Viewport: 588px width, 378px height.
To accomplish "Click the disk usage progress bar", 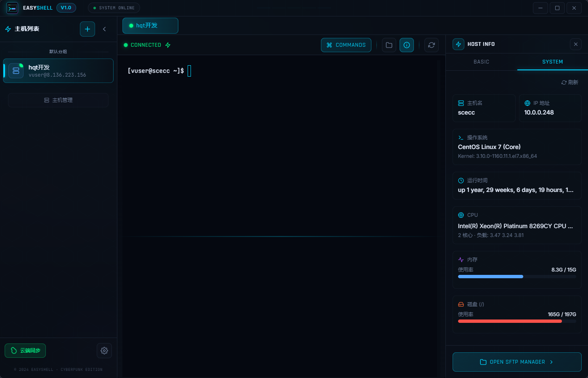I will pos(516,321).
